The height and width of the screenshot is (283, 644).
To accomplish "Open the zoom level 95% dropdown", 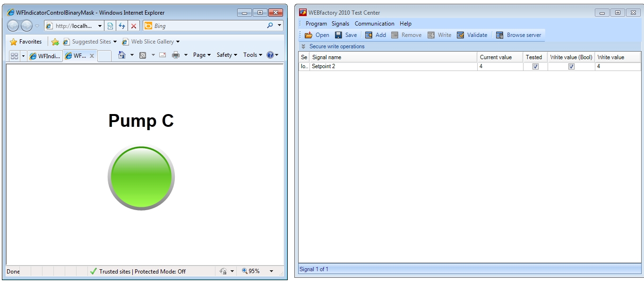I will coord(271,271).
